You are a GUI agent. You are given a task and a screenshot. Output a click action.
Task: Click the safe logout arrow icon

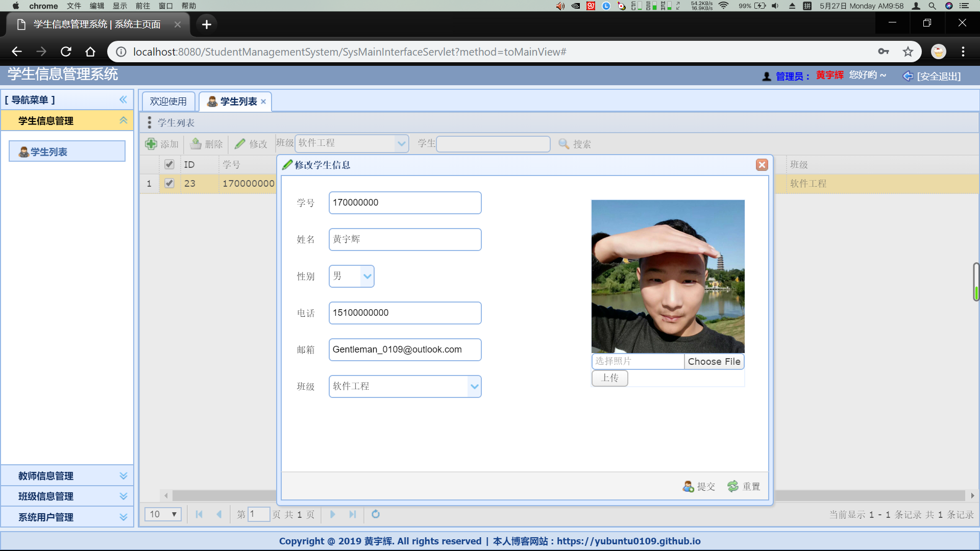pos(908,76)
